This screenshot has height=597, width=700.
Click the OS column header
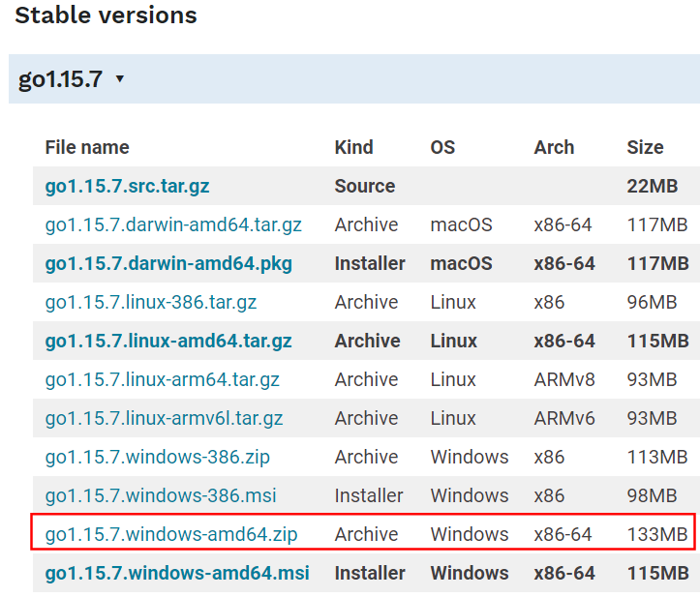point(442,147)
